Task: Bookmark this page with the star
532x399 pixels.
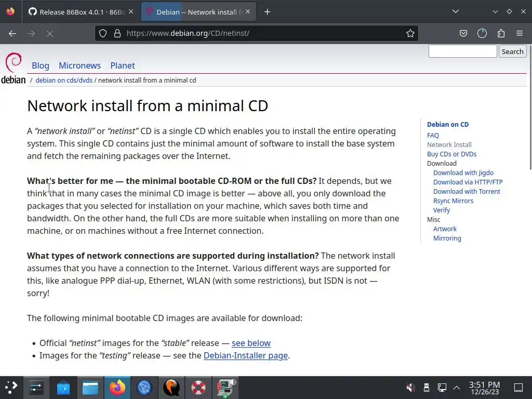Action: coord(410,33)
